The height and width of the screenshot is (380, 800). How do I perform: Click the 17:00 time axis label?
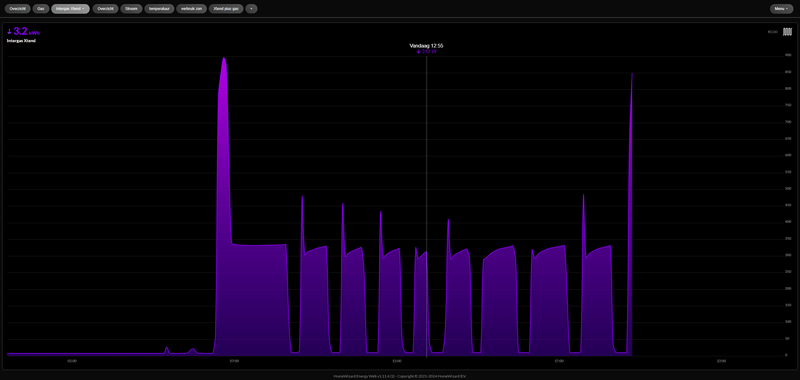pyautogui.click(x=559, y=362)
